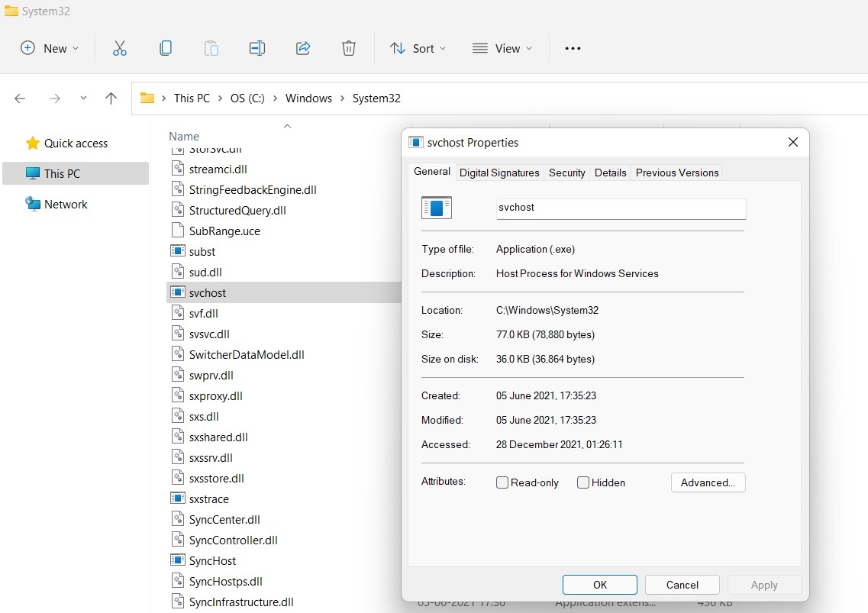Click the svchost application icon in Properties dialog
868x613 pixels.
click(x=436, y=207)
